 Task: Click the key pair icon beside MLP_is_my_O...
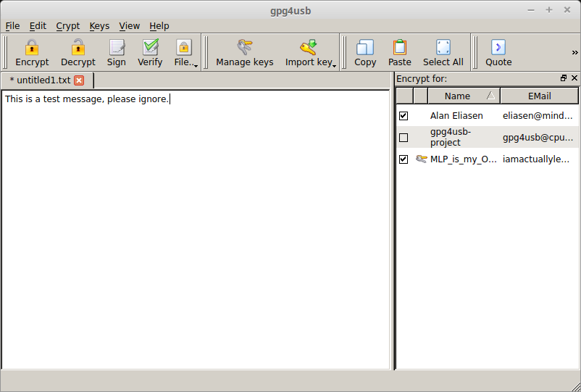[421, 159]
